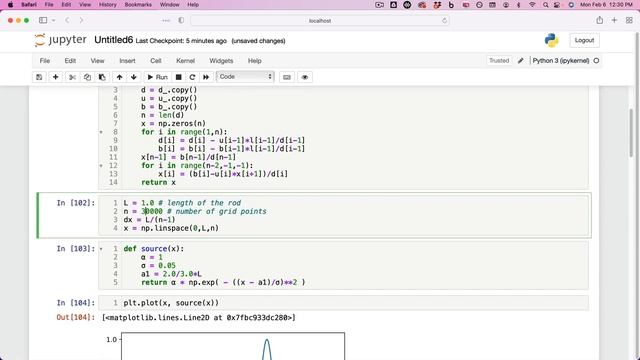Move selected cell down arrow
This screenshot has height=360, width=640.
pos(133,77)
